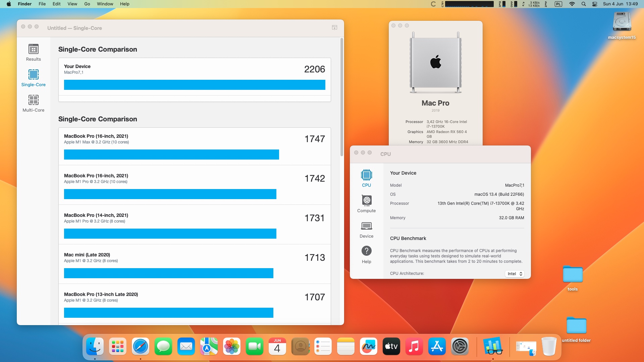Open the Wi-Fi status menu
The image size is (644, 362).
tap(572, 4)
